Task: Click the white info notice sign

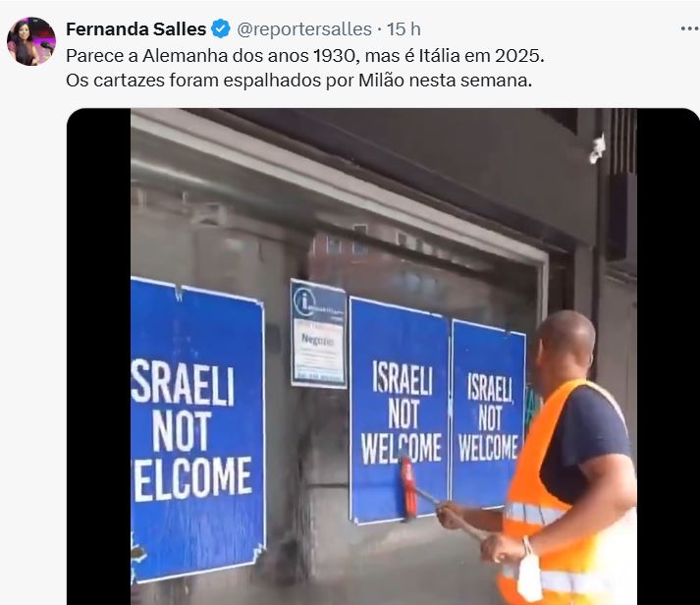Action: pyautogui.click(x=318, y=334)
